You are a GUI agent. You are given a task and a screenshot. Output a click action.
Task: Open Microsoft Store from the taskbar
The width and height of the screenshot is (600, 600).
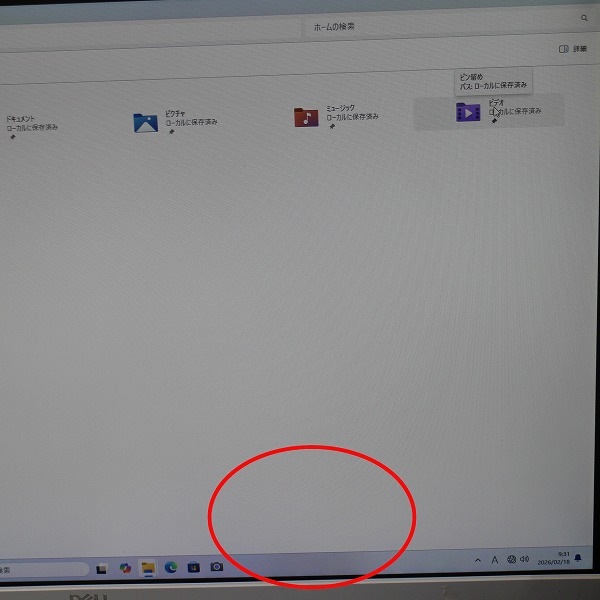[x=194, y=567]
